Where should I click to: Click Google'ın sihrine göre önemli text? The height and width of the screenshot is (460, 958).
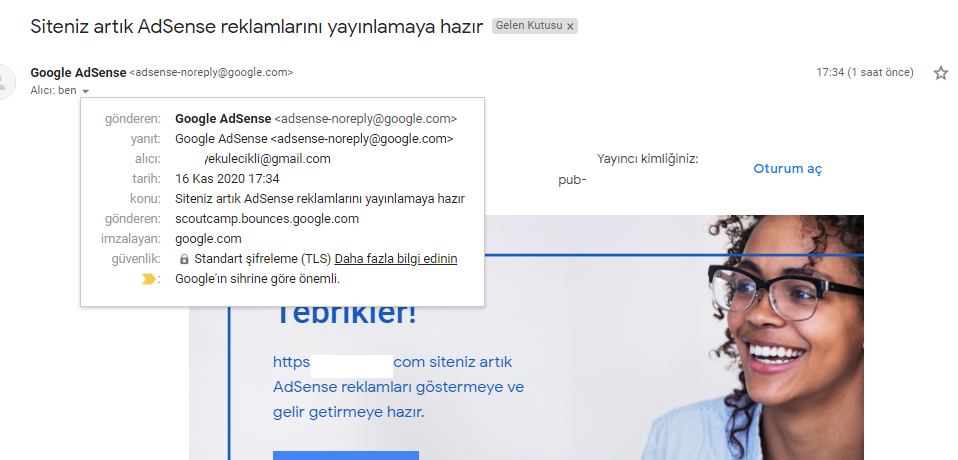point(257,279)
